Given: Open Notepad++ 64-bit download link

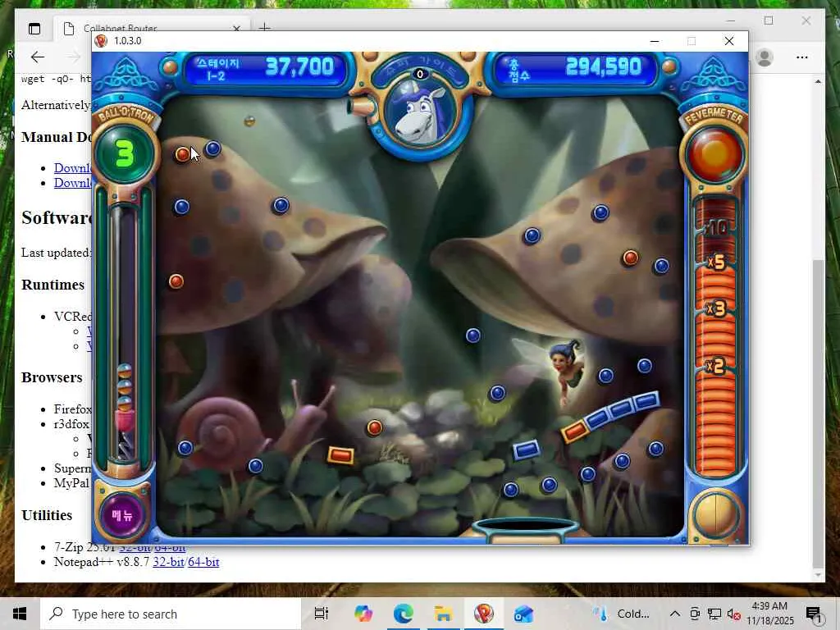Looking at the screenshot, I should 203,562.
